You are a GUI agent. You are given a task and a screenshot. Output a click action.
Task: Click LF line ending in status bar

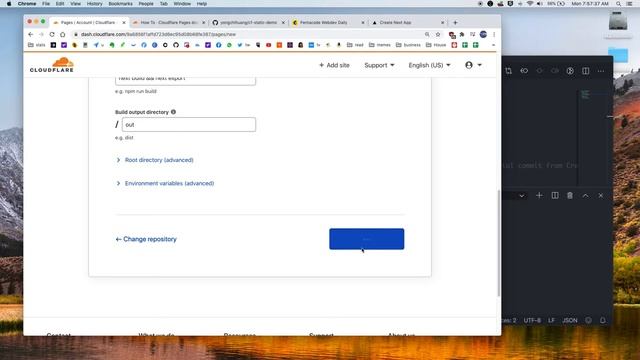[551, 320]
